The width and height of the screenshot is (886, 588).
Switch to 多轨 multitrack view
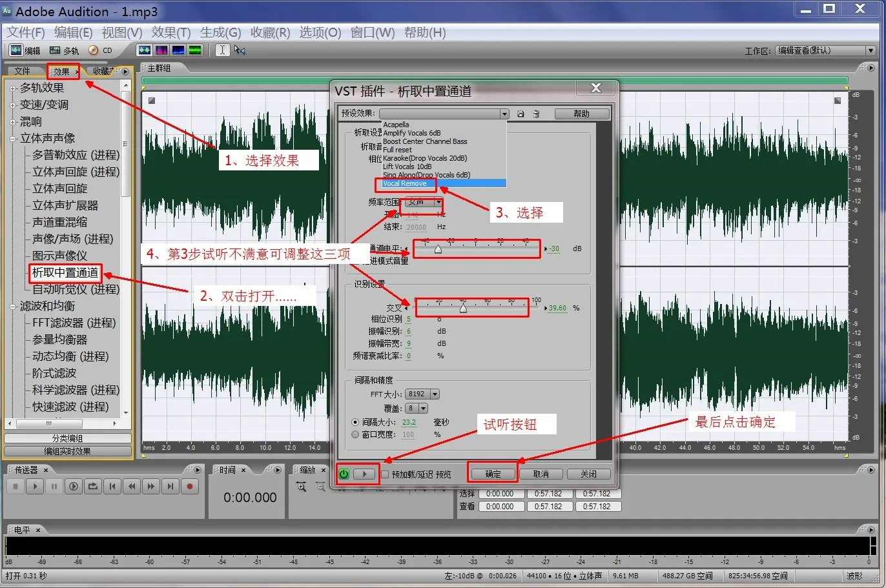pyautogui.click(x=64, y=50)
